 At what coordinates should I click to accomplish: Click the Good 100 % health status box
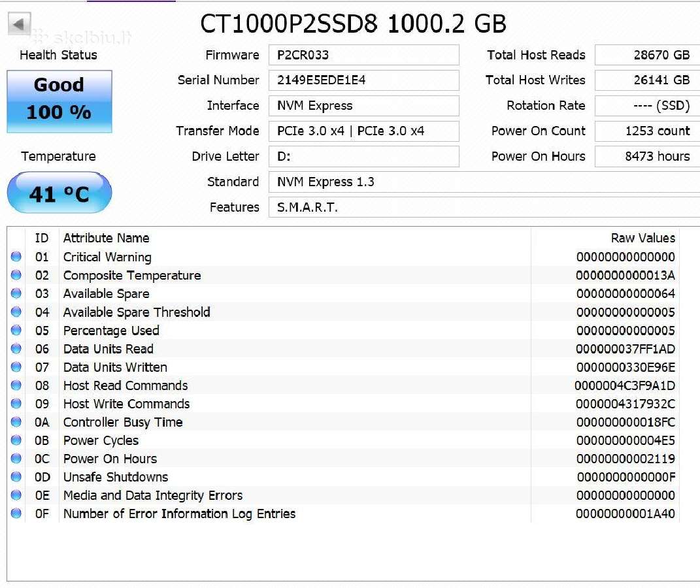[59, 101]
